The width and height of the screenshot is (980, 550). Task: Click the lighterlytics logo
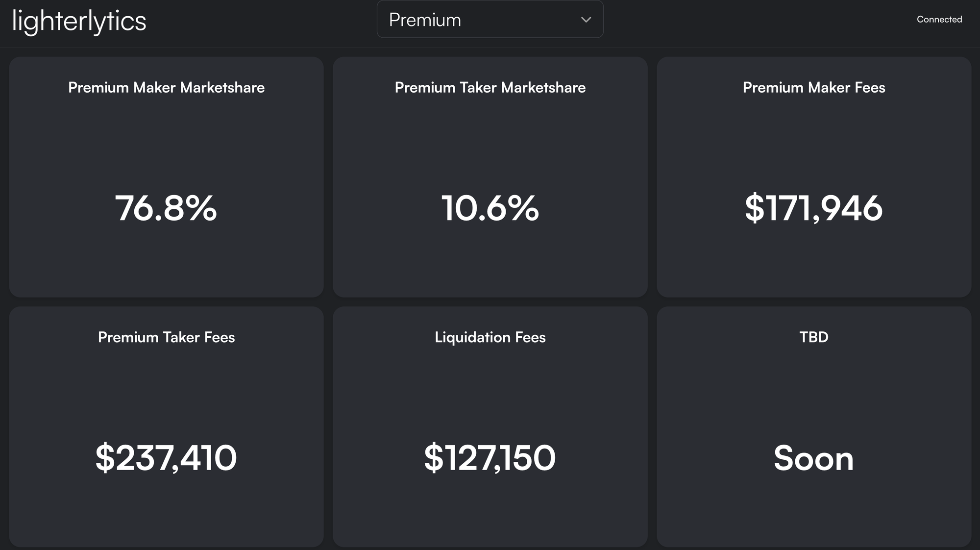[79, 21]
